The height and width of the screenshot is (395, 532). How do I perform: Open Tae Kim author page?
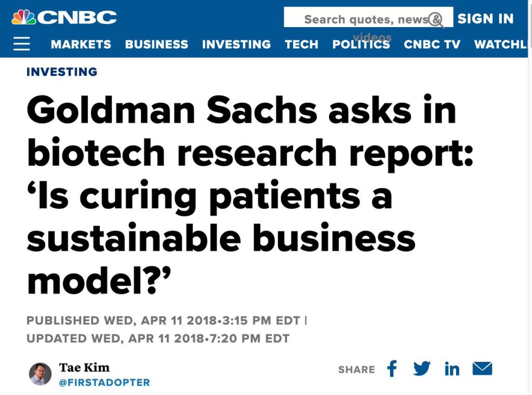84,367
